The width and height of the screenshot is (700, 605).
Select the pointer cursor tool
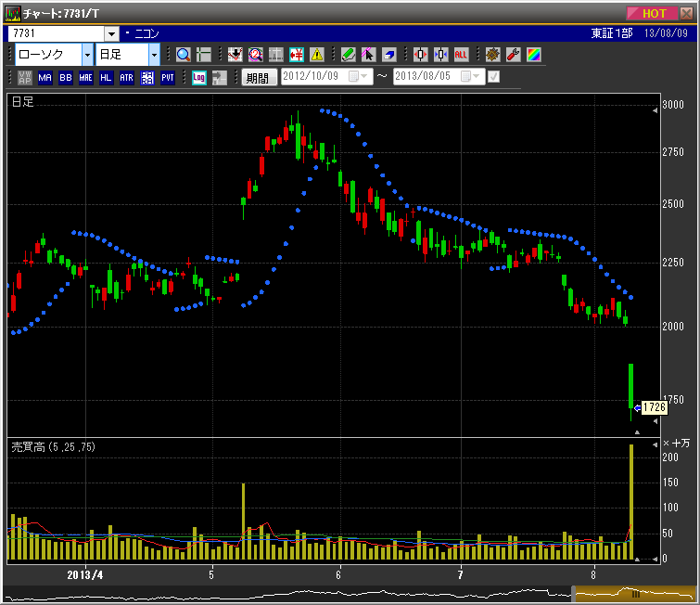(368, 55)
